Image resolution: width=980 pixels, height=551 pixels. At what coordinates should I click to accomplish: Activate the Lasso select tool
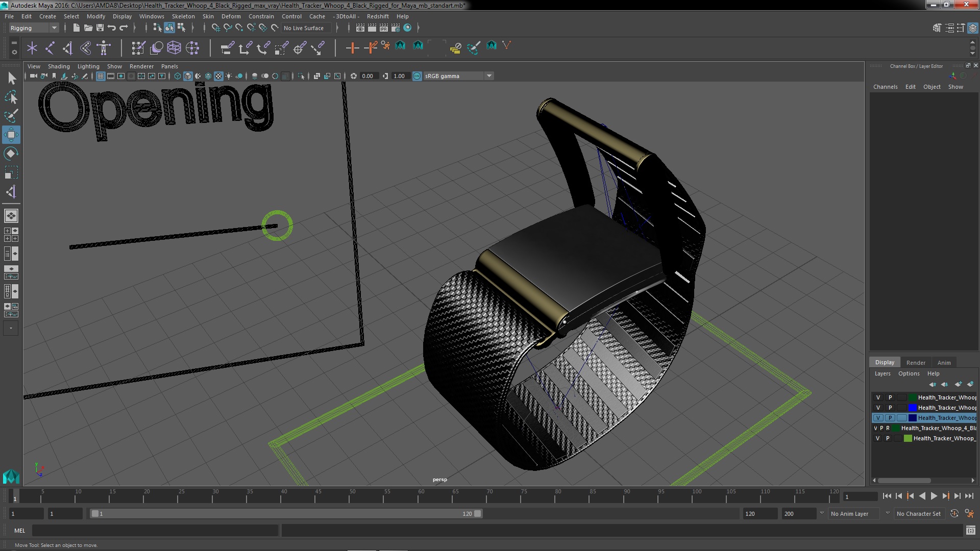11,97
